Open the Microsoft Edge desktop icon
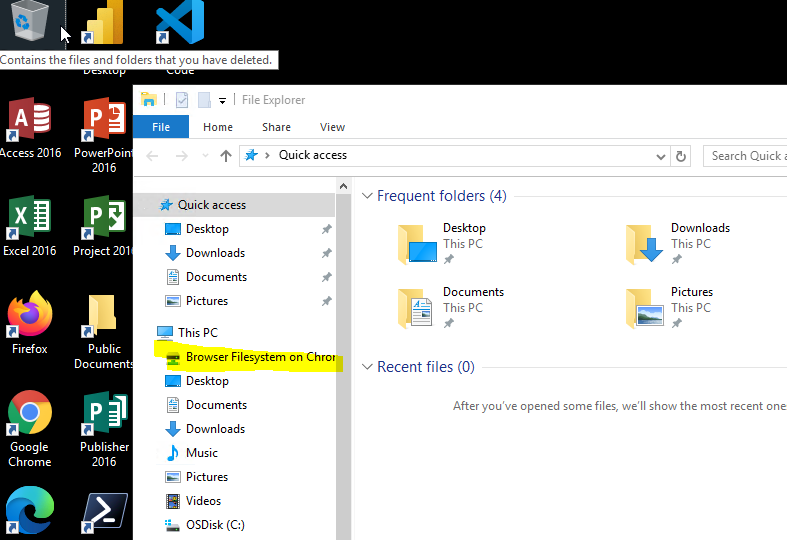 tap(30, 510)
